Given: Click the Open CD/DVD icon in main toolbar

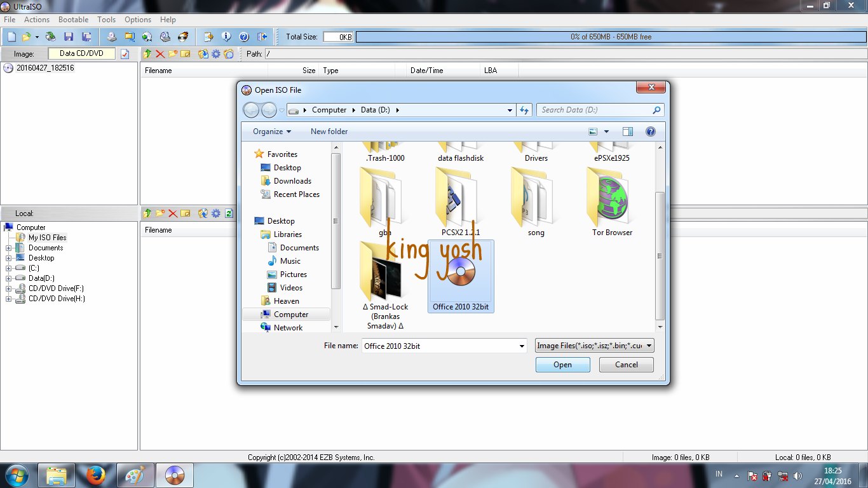Looking at the screenshot, I should tap(50, 37).
